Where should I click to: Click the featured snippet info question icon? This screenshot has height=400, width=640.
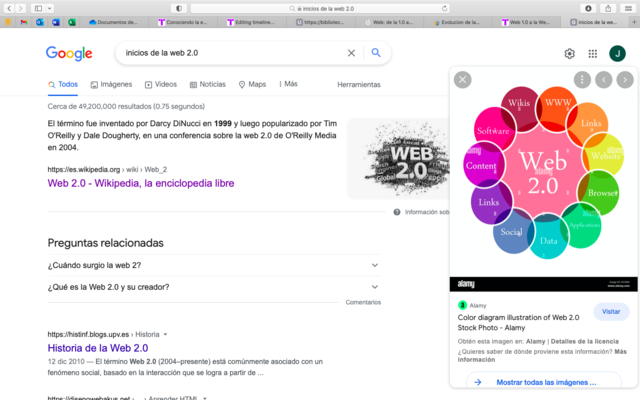click(397, 212)
